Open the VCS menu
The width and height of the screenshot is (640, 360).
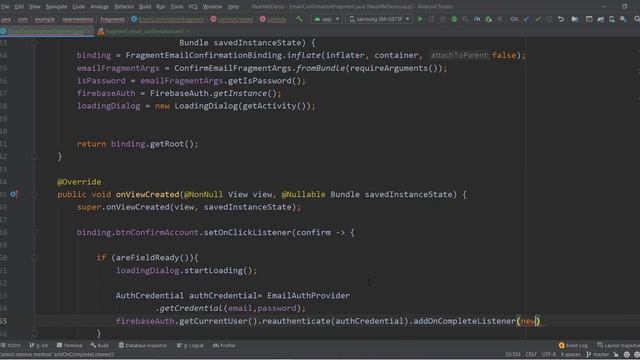[x=193, y=7]
